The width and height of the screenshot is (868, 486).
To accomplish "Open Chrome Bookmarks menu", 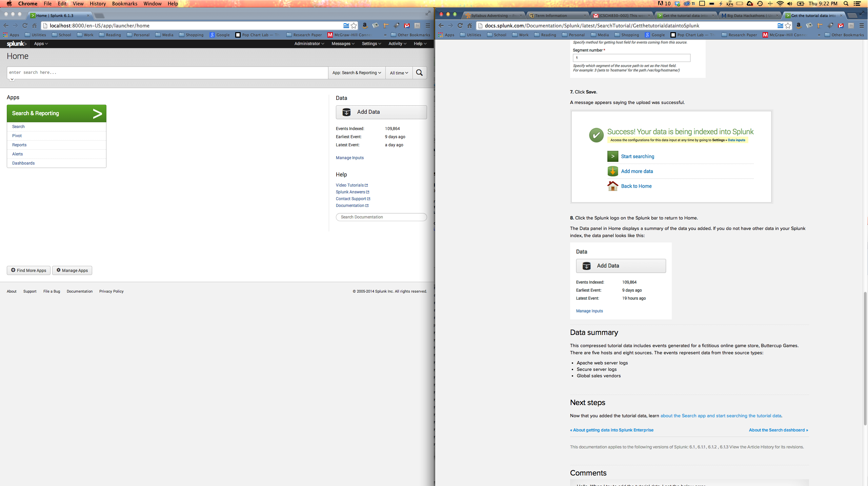I will 125,4.
